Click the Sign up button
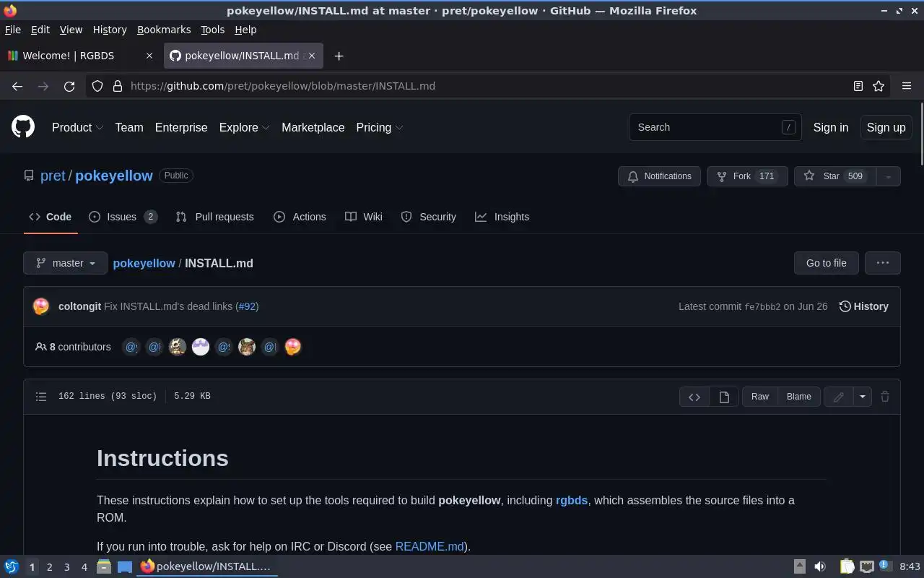This screenshot has height=578, width=924. [886, 127]
